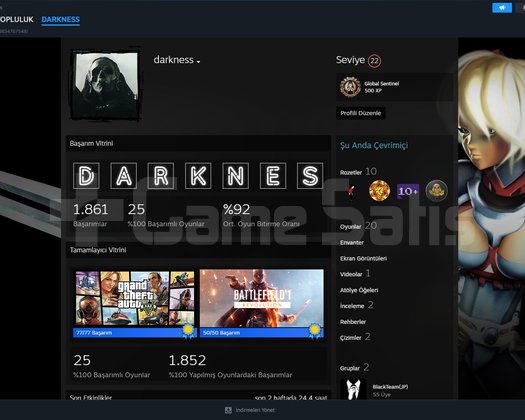Click the level 22 badge circle
Image resolution: width=525 pixels, height=420 pixels.
tap(374, 61)
